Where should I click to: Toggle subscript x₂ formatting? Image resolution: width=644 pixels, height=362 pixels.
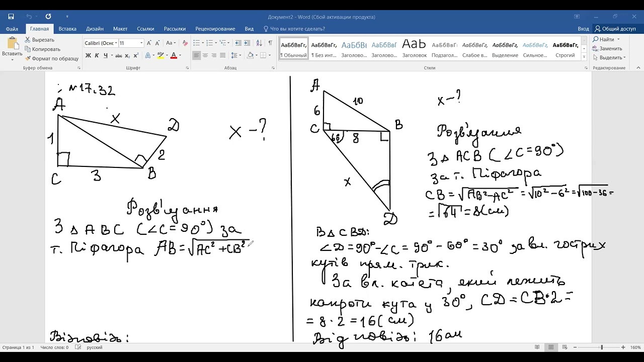[127, 55]
